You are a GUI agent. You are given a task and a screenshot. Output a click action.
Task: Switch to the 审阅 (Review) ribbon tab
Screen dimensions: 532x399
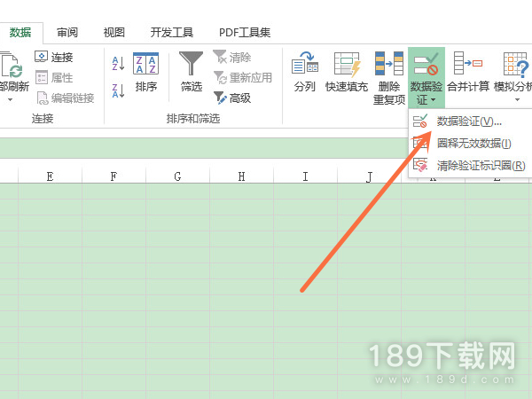[x=67, y=33]
